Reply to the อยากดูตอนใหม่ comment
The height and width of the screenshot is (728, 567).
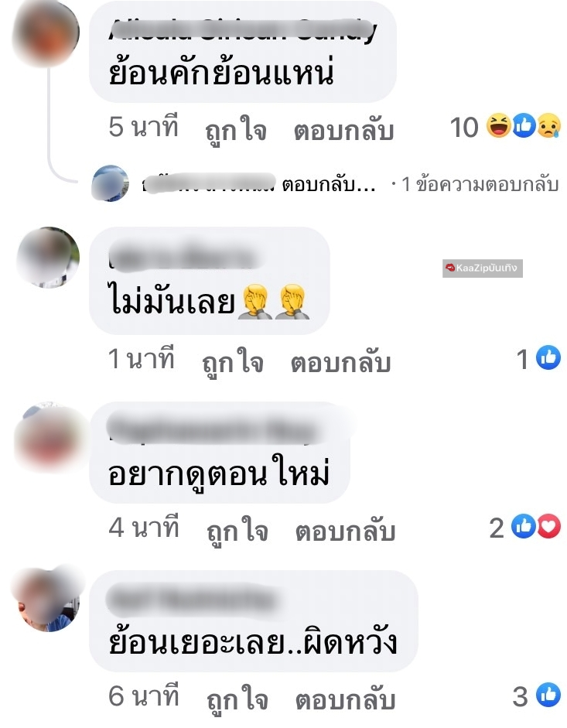[x=345, y=531]
